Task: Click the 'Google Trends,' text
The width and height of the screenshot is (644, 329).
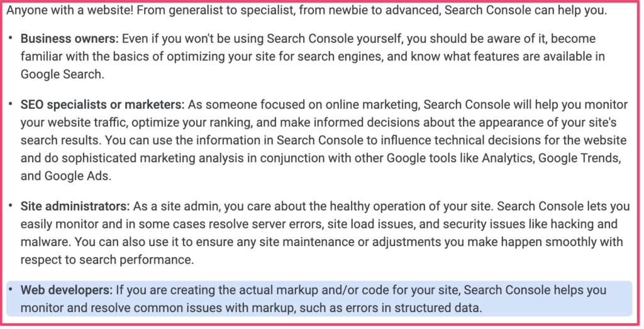Action: 579,158
